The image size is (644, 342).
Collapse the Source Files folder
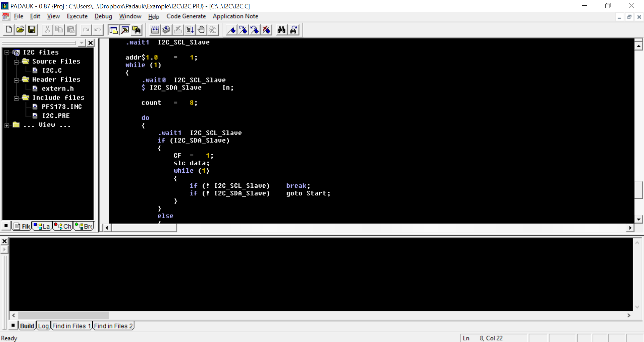(x=16, y=62)
